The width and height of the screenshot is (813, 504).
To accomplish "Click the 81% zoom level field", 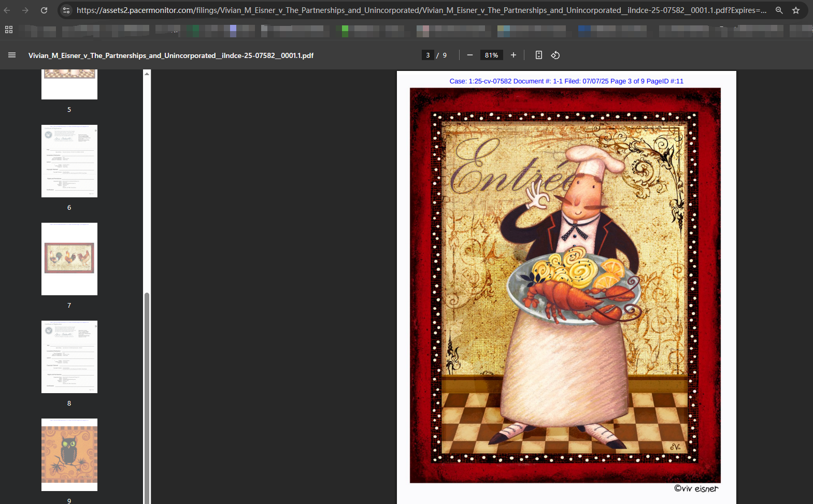I will pyautogui.click(x=491, y=55).
